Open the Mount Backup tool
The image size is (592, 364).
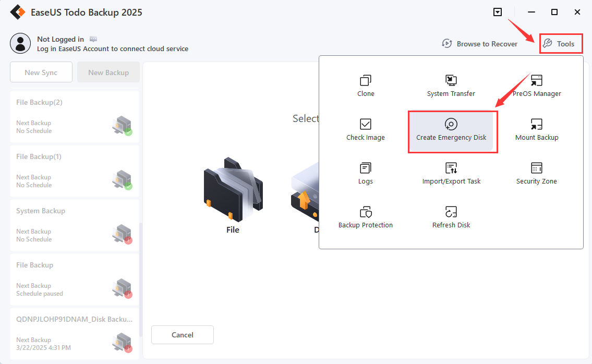click(x=537, y=130)
